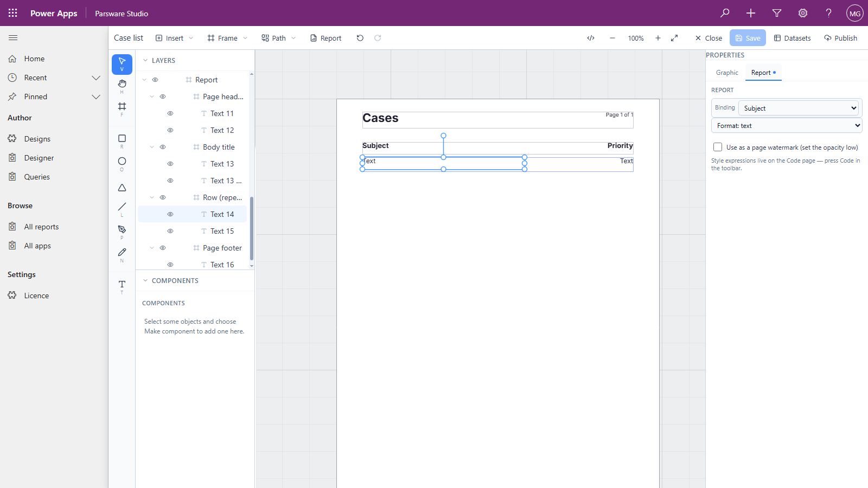Screen dimensions: 868x488
Task: Open the code view icon
Action: [591, 38]
